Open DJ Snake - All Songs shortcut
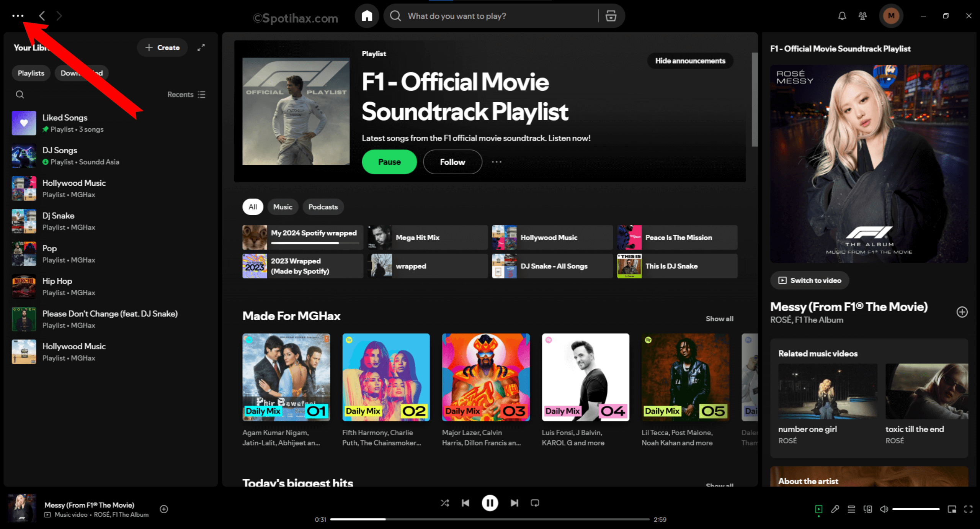This screenshot has height=529, width=980. (552, 266)
